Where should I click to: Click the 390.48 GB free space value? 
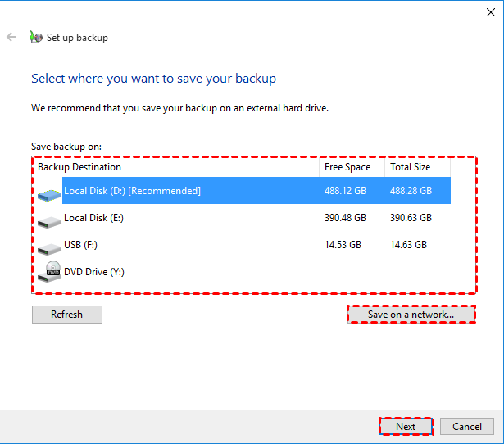click(345, 218)
